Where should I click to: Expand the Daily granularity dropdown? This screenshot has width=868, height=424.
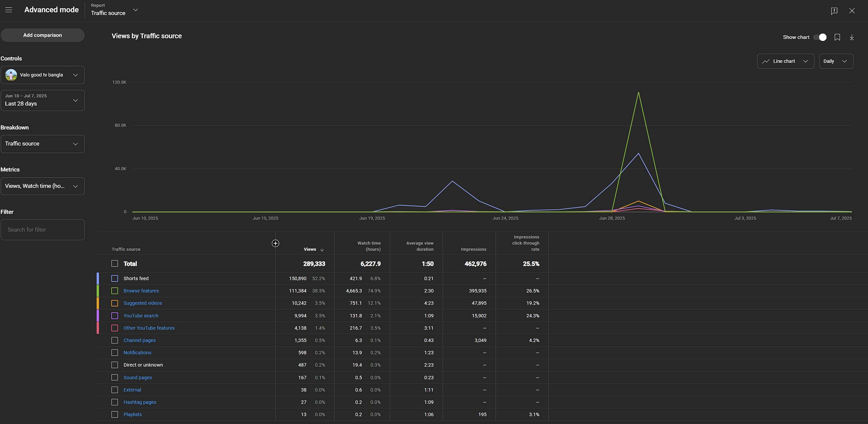tap(836, 61)
